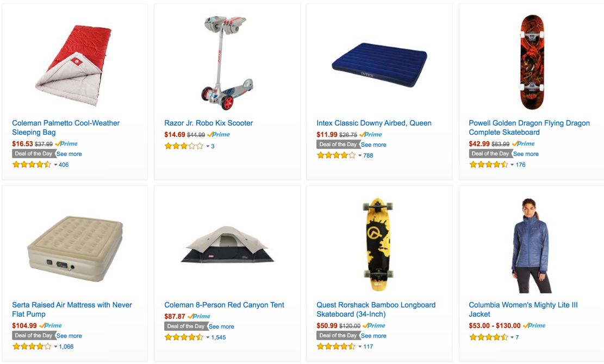The image size is (604, 364).
Task: Open Intex Classic Downy Airbed, Queen title
Action: (x=374, y=123)
